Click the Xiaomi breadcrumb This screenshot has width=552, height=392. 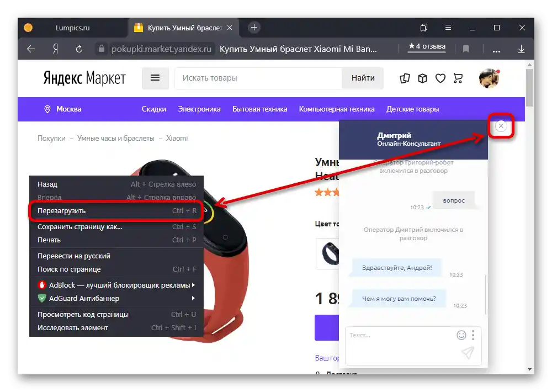177,139
